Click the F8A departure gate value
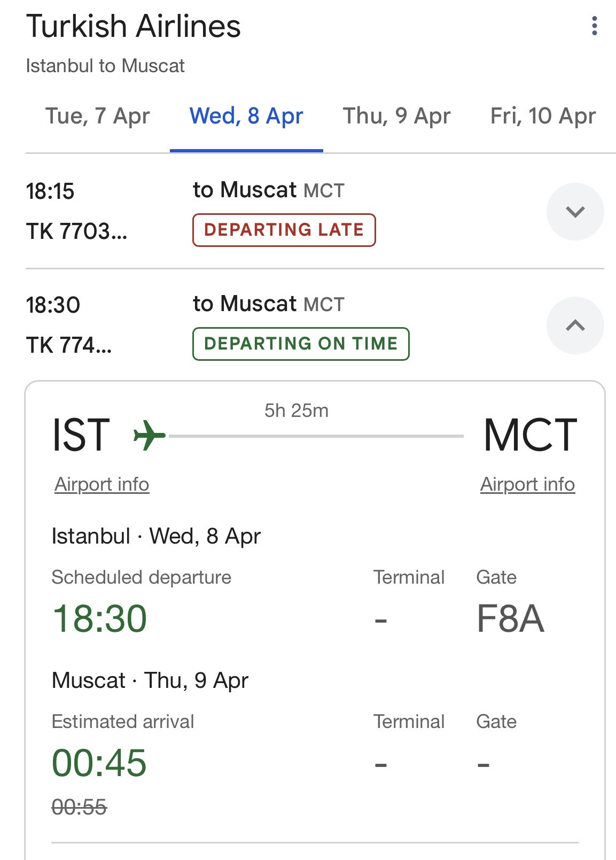Screen dimensions: 616x860 (510, 619)
